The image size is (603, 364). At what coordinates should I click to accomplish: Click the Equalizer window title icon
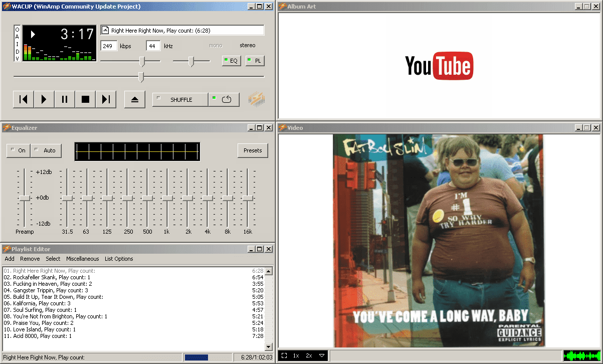pos(7,128)
